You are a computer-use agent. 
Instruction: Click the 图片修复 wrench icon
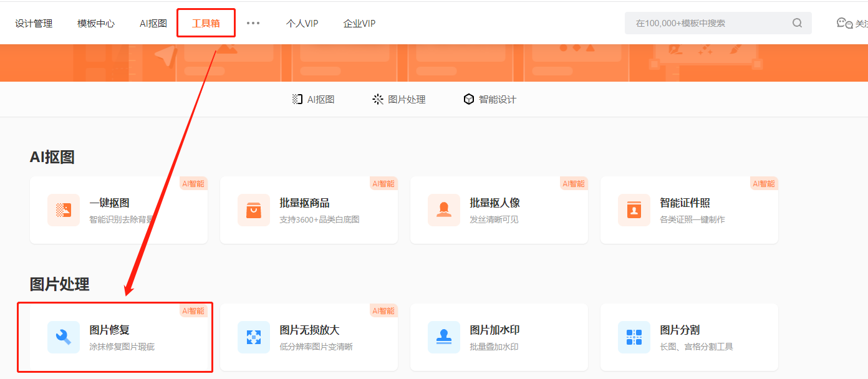[64, 337]
